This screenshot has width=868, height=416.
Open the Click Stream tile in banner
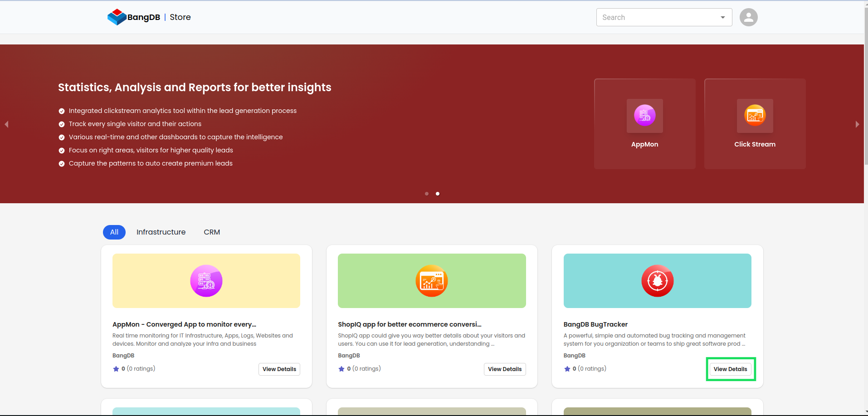click(755, 124)
